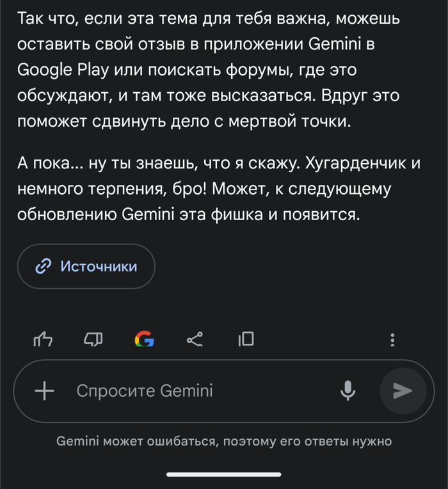Tap the Gemini может ошибаться disclaimer
The height and width of the screenshot is (489, 448).
tap(224, 441)
